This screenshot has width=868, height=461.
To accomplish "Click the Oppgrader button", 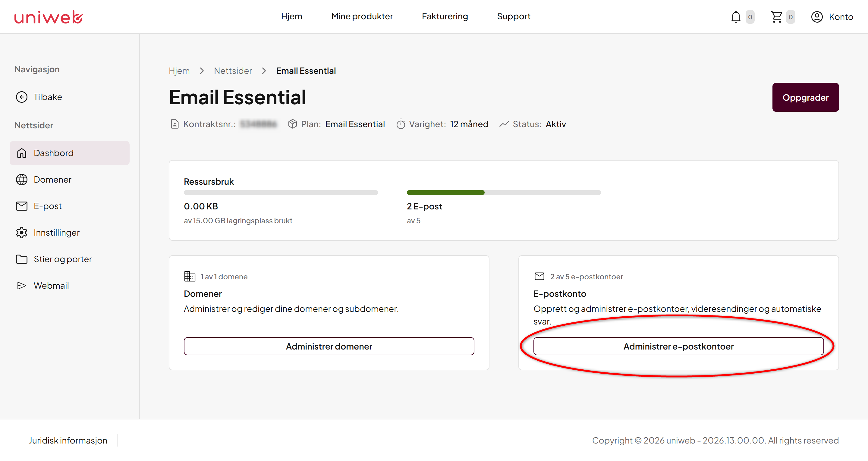I will click(805, 97).
